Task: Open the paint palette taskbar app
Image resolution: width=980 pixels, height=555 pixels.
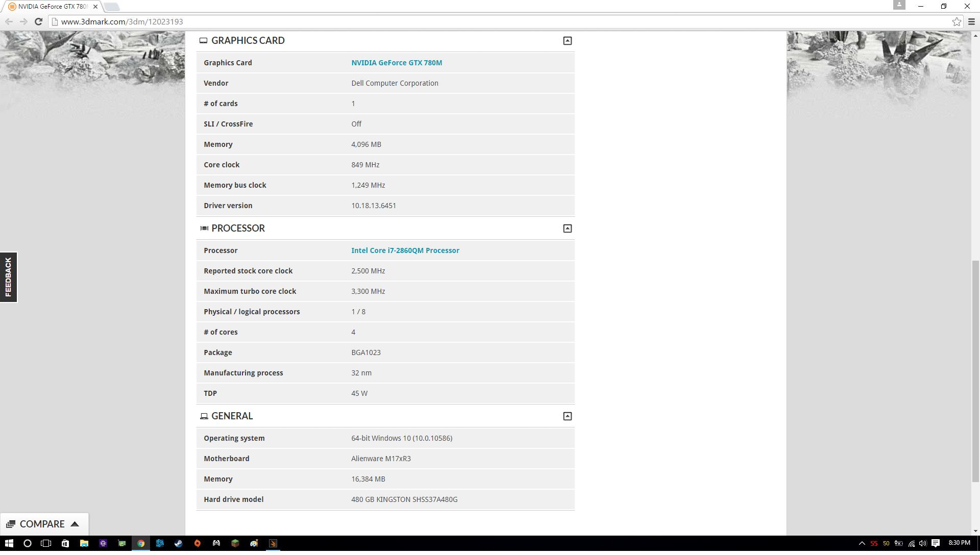Action: (254, 543)
